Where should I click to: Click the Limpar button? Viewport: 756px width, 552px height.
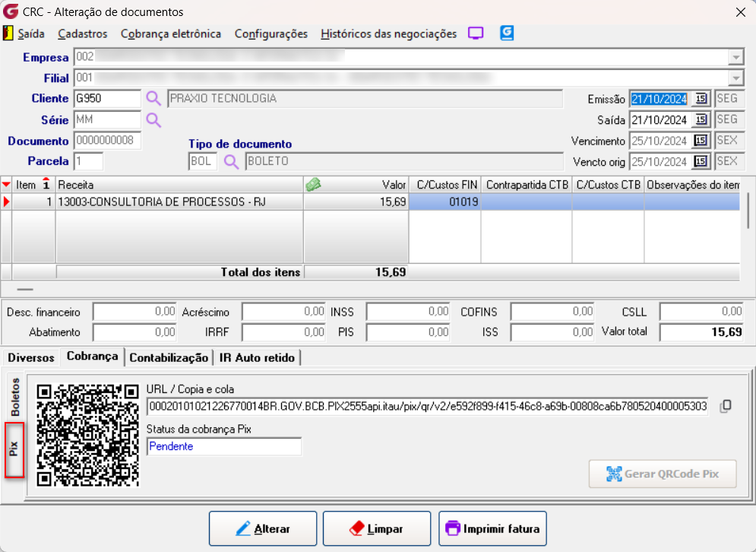(377, 528)
